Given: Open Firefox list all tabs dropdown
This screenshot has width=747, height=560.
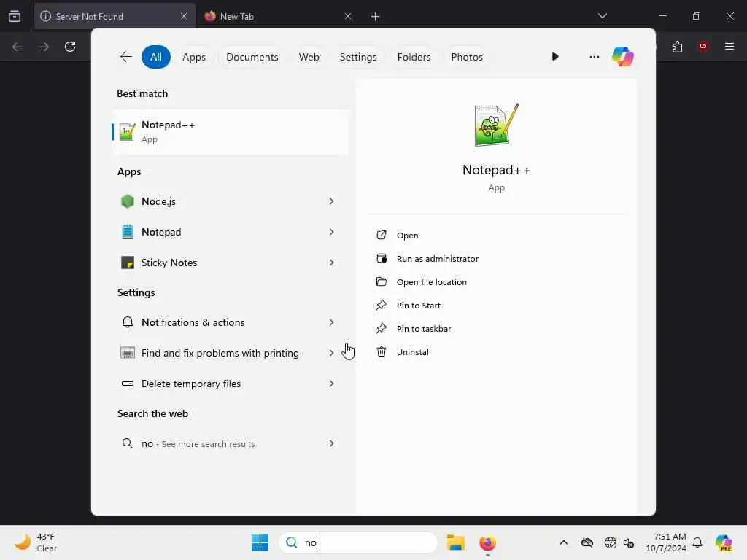Looking at the screenshot, I should tap(602, 16).
